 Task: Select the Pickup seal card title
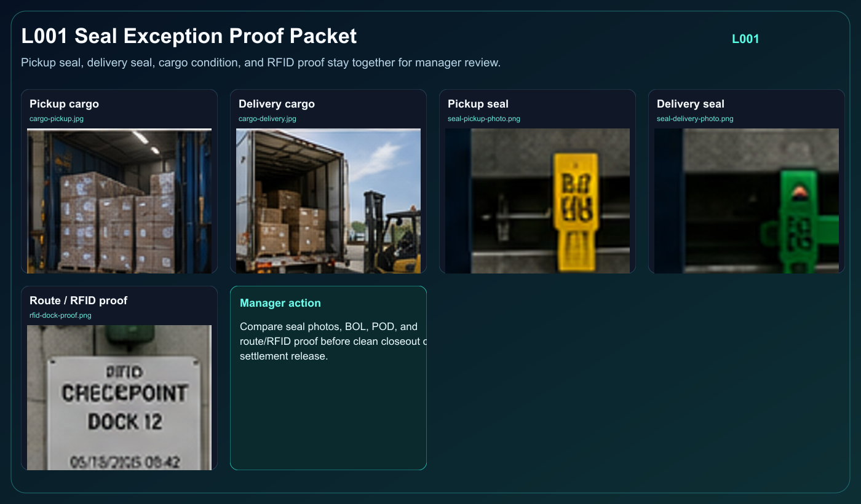click(478, 104)
